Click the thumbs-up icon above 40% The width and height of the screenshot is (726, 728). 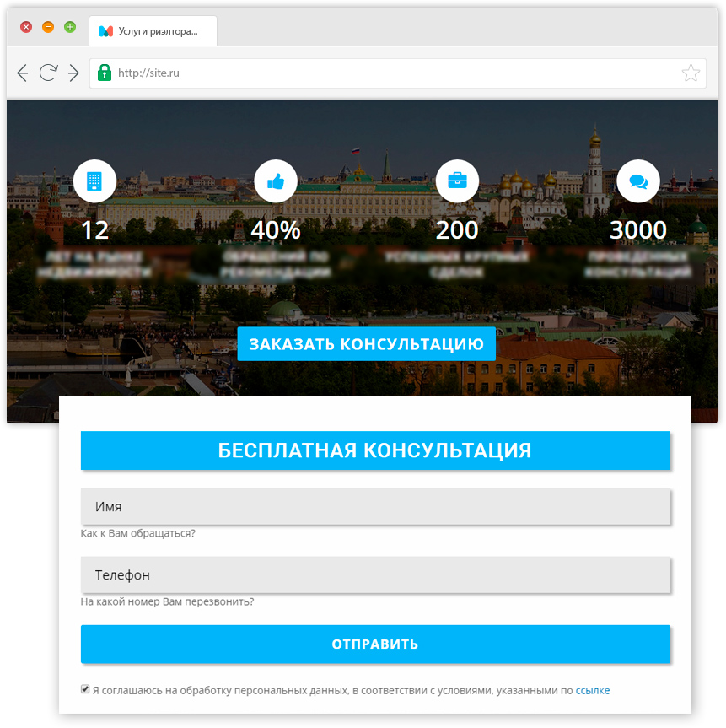[276, 181]
